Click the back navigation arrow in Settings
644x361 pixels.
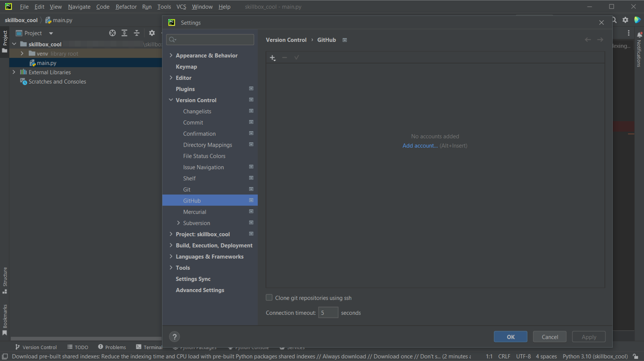click(588, 40)
